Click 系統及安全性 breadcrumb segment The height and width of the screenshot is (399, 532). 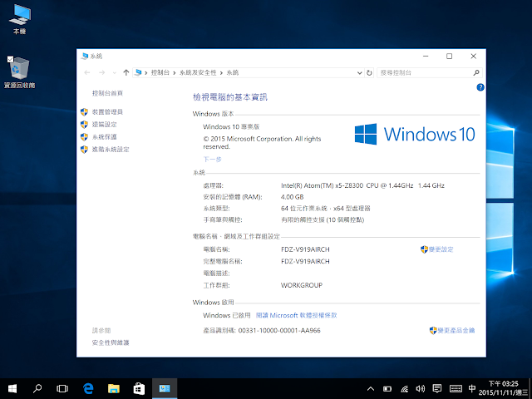point(198,72)
